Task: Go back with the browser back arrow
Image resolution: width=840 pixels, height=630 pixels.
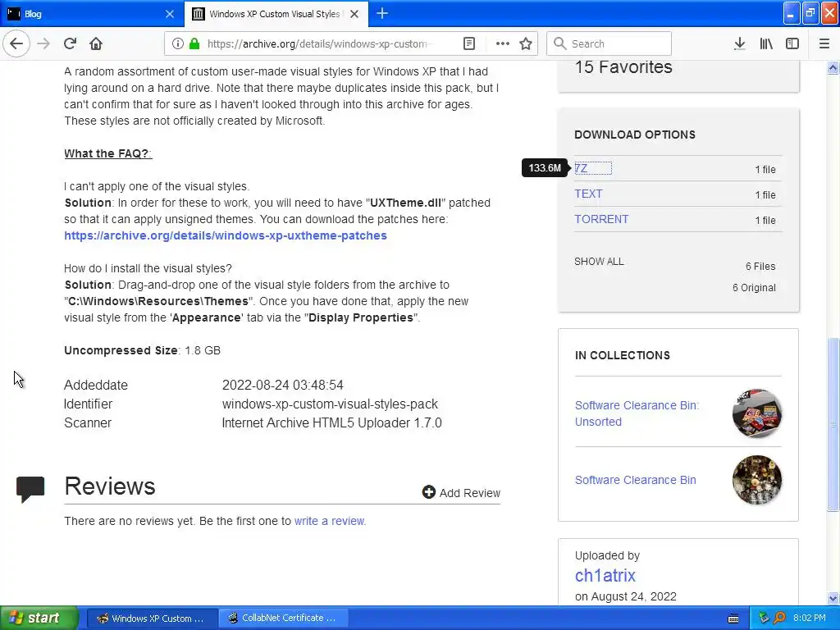Action: (16, 43)
